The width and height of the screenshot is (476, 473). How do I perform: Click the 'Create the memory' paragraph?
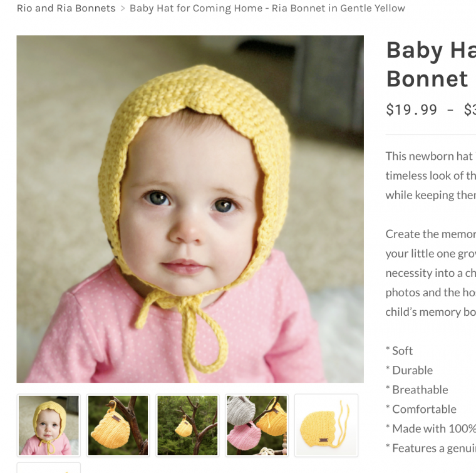(431, 273)
